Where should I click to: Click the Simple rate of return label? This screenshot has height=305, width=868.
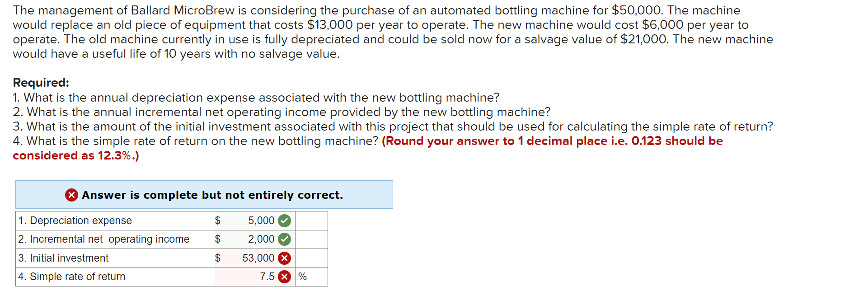(72, 277)
